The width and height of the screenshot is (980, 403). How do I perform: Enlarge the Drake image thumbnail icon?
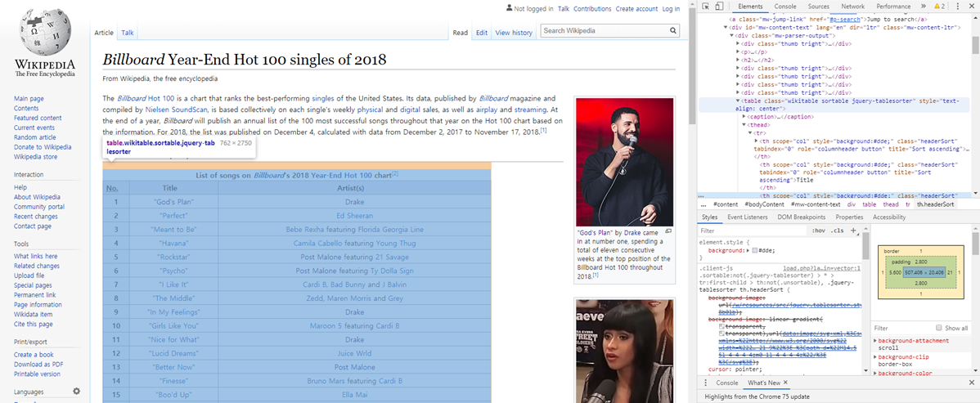coord(668,231)
